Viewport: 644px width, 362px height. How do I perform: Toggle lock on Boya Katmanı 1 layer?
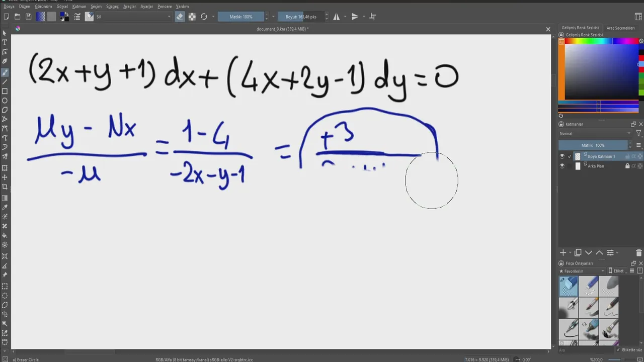(627, 156)
